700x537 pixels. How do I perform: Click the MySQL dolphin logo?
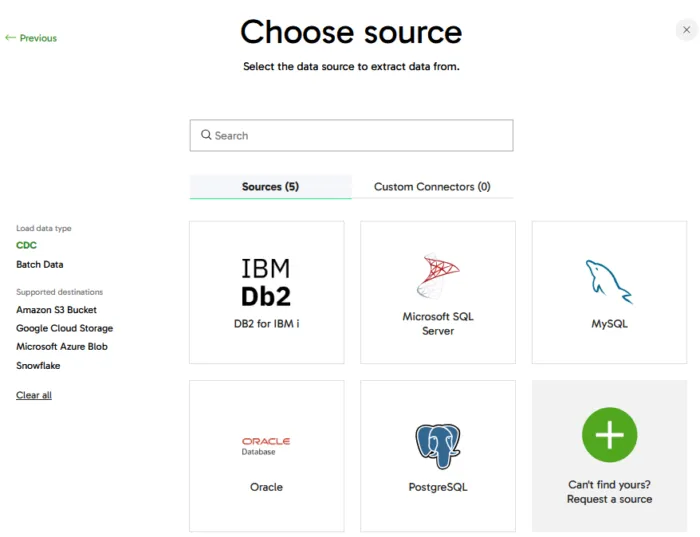point(609,282)
